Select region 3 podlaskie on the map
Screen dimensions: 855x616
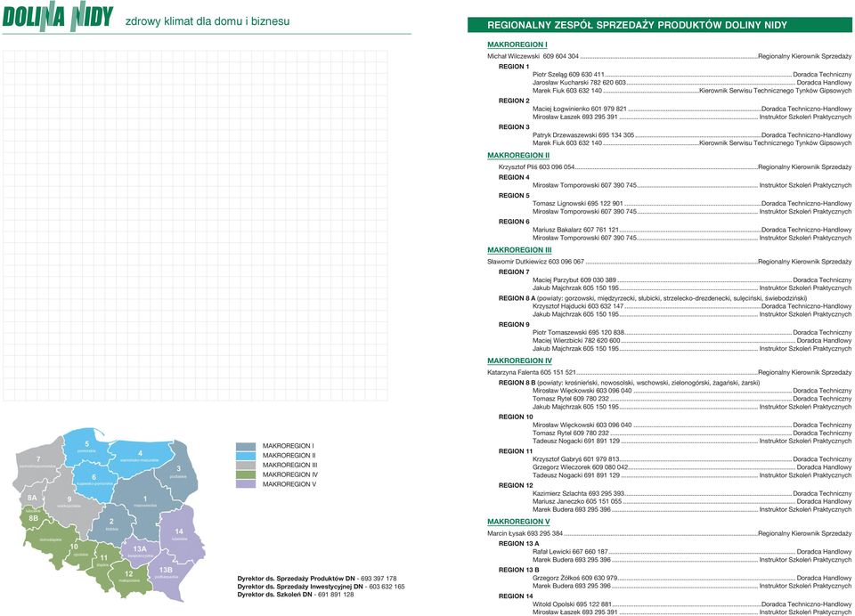tap(178, 472)
